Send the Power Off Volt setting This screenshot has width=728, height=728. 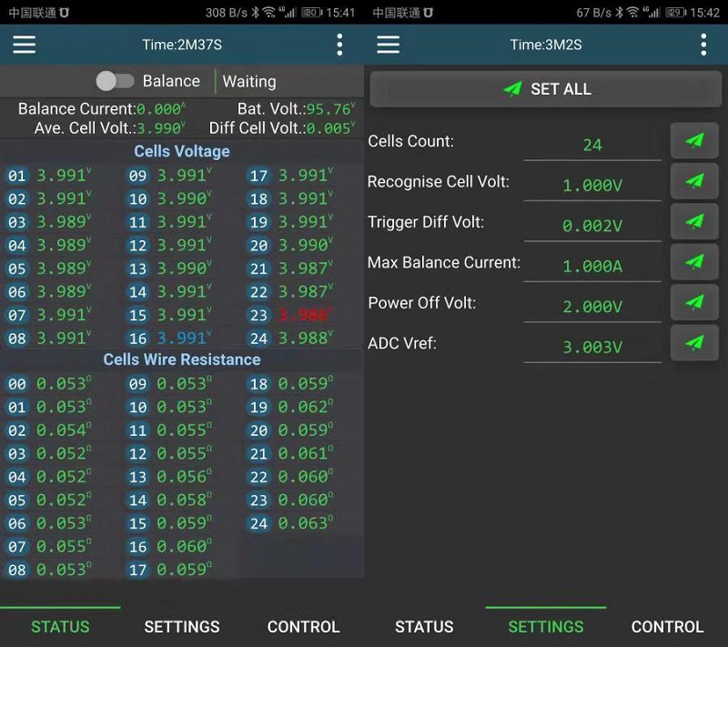tap(694, 302)
